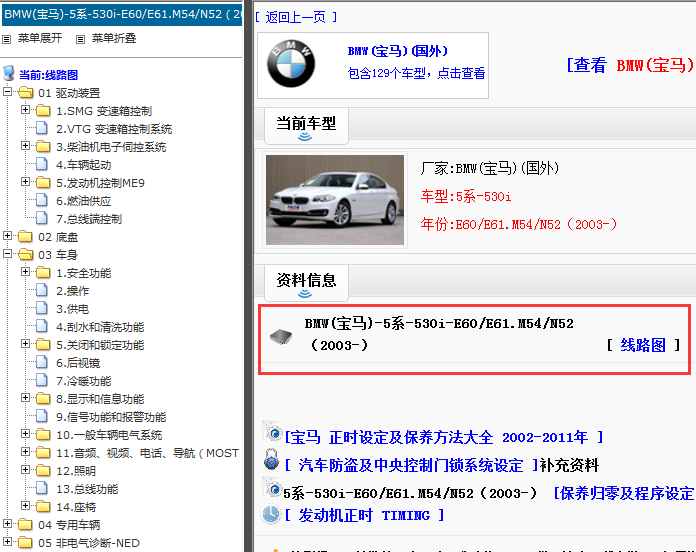Open the 线路图 link
Screen dimensions: 696x552
pyautogui.click(x=643, y=345)
